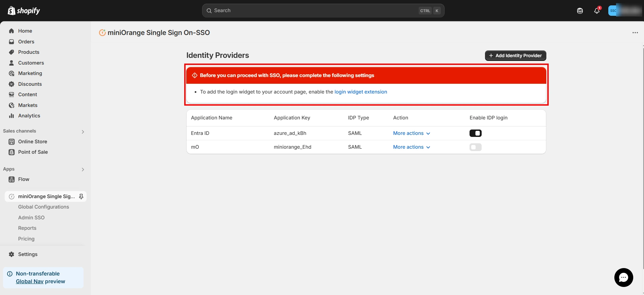Go to Analytics
This screenshot has height=295, width=644.
coord(29,116)
